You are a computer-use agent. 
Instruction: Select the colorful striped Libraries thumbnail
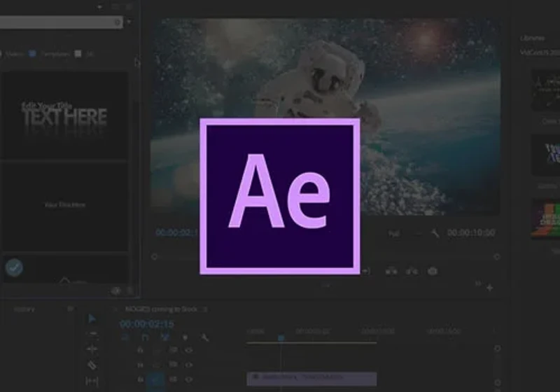coord(546,218)
